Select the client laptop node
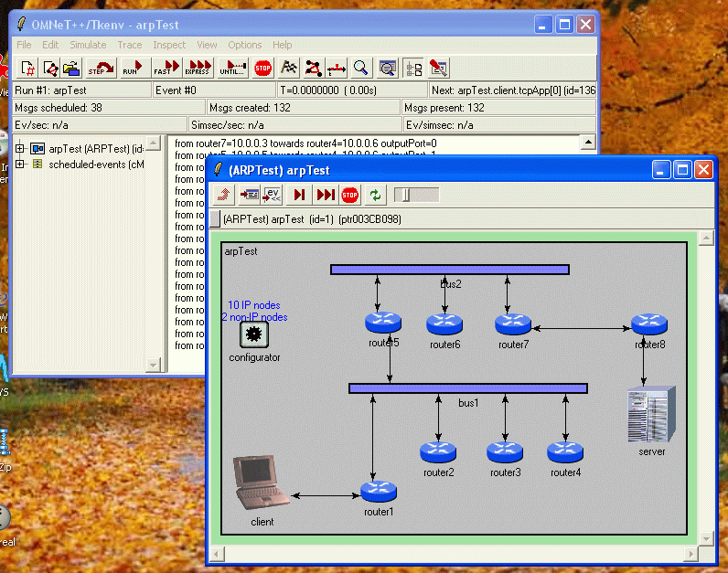 coord(261,483)
